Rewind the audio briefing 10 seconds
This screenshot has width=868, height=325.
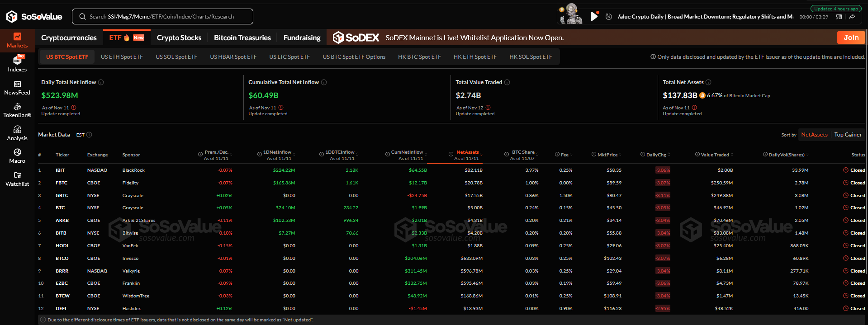pyautogui.click(x=609, y=17)
